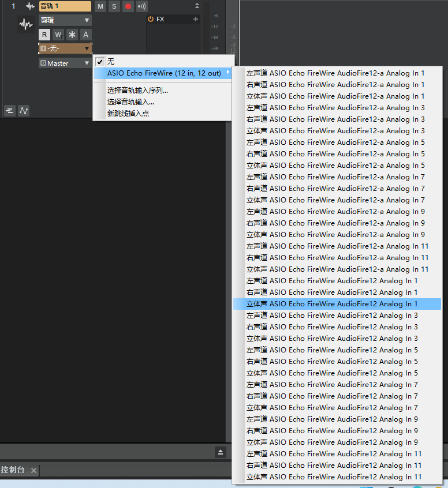Choose 新跳线插入点

pos(163,113)
